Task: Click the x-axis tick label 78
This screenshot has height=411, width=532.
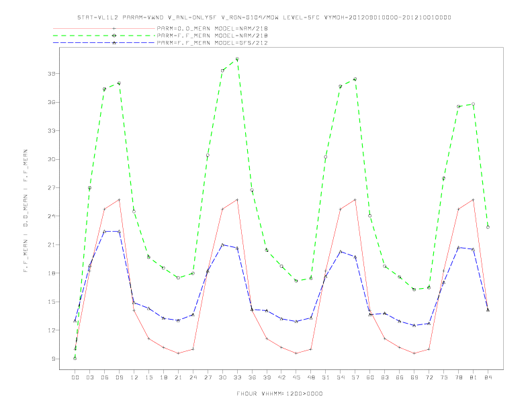Action: click(458, 377)
